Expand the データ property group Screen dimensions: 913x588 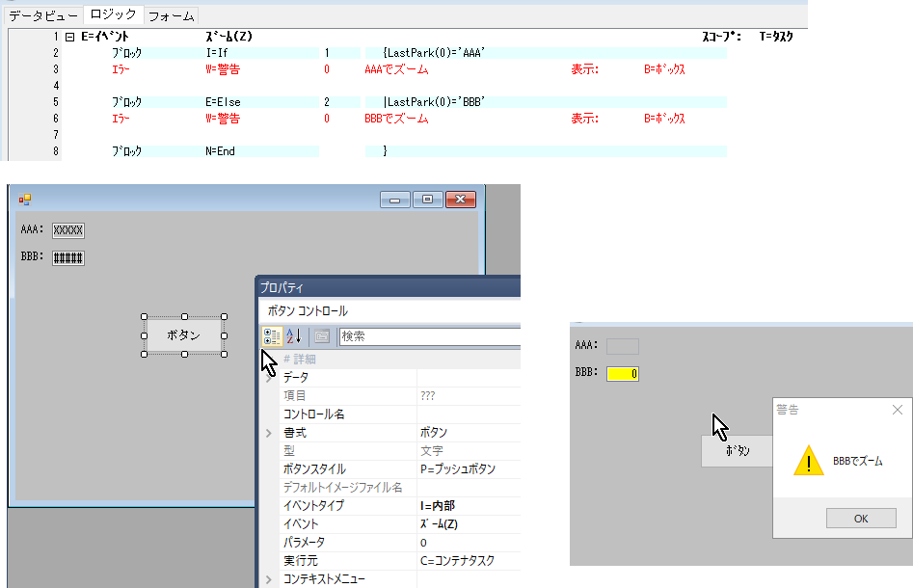click(x=269, y=378)
